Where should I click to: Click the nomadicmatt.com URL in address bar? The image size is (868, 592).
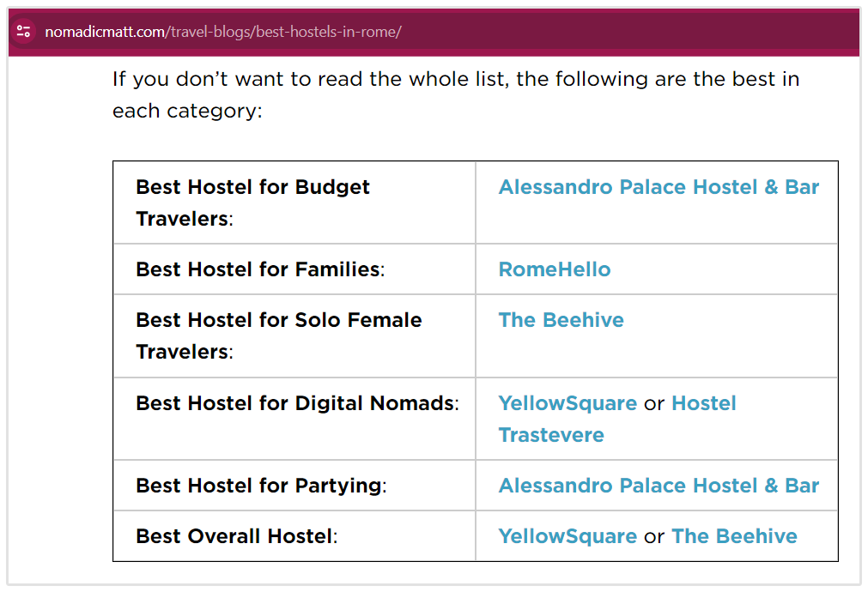(x=222, y=33)
